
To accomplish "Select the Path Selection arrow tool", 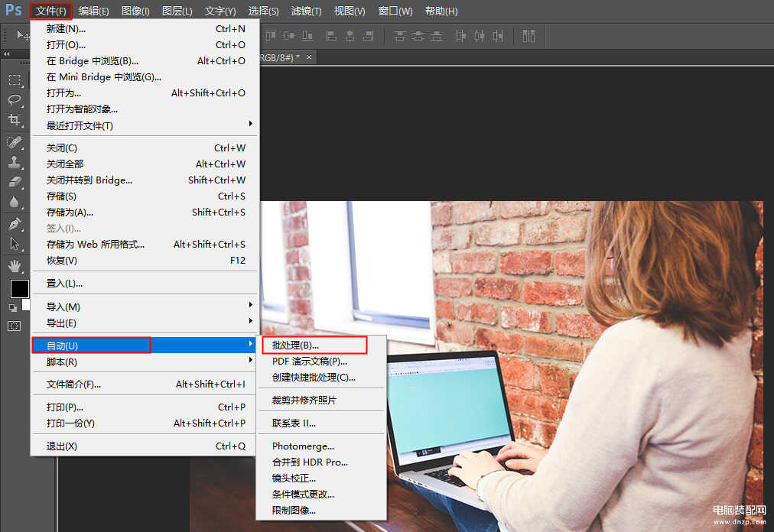I will coord(15,244).
